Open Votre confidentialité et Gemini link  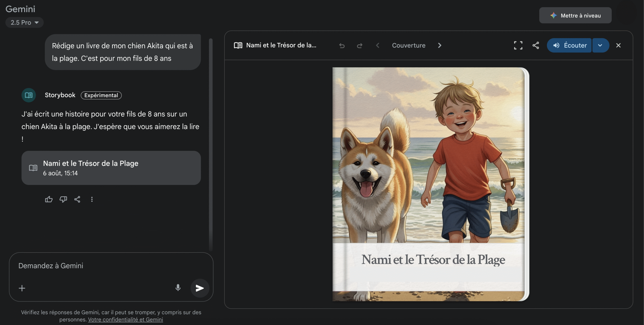pos(125,319)
